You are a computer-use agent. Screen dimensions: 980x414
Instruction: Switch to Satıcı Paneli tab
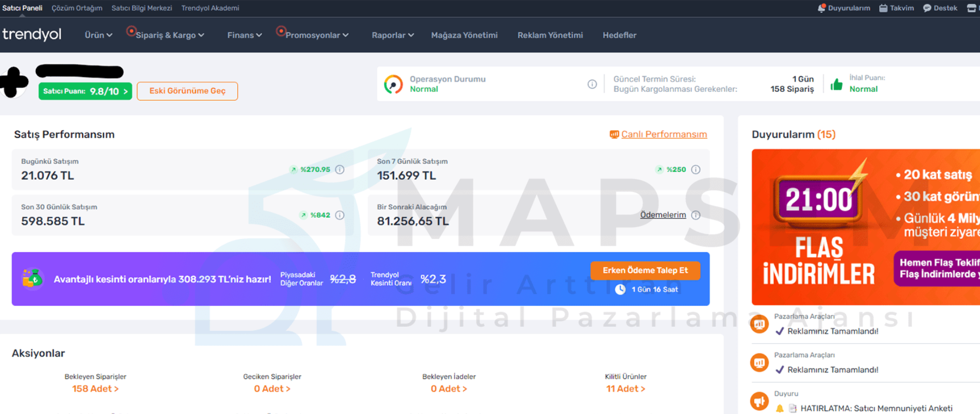coord(22,8)
